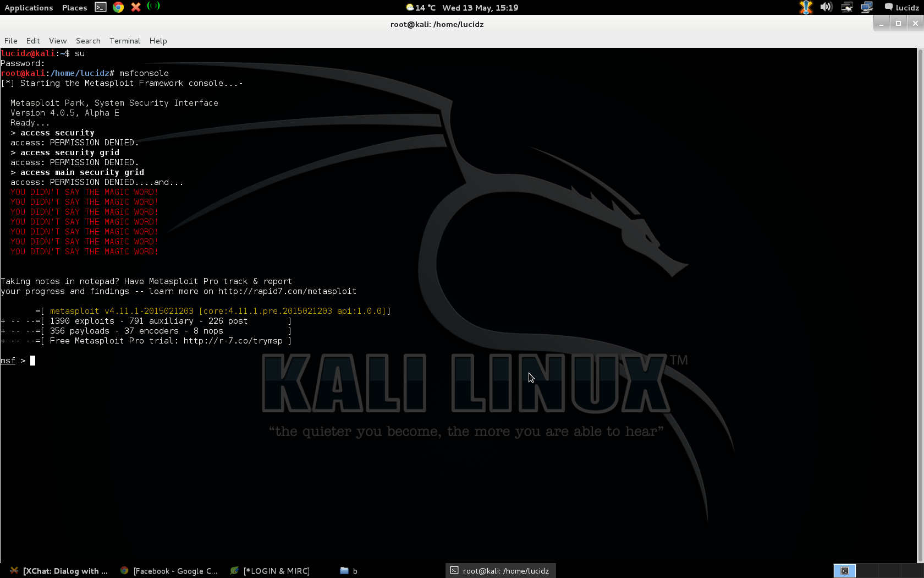Image resolution: width=924 pixels, height=578 pixels.
Task: Open the Edit menu in terminal
Action: pos(33,41)
